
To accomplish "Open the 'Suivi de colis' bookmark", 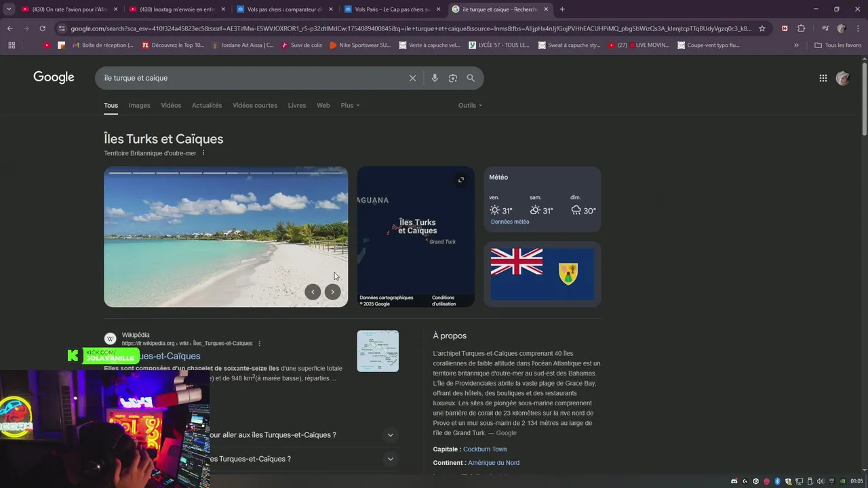I will click(301, 45).
